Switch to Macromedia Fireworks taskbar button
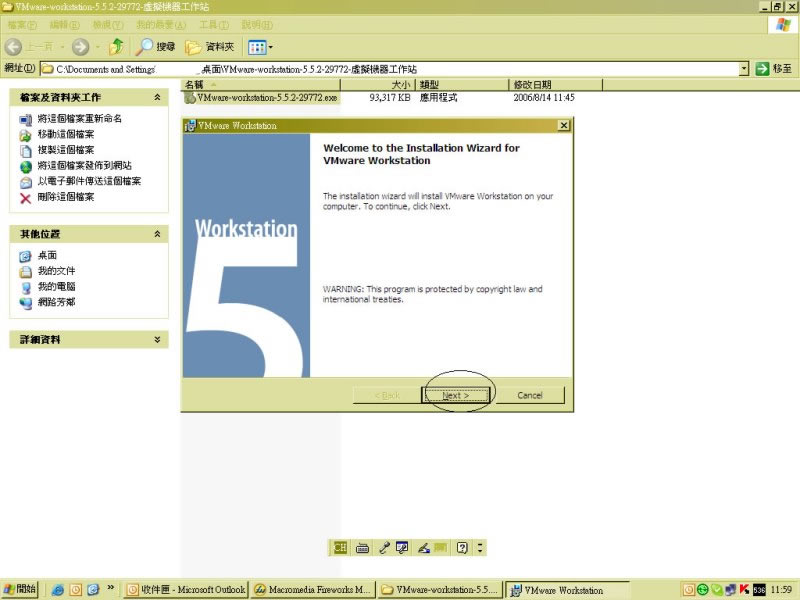Screen dimensions: 800x600 coord(313,589)
